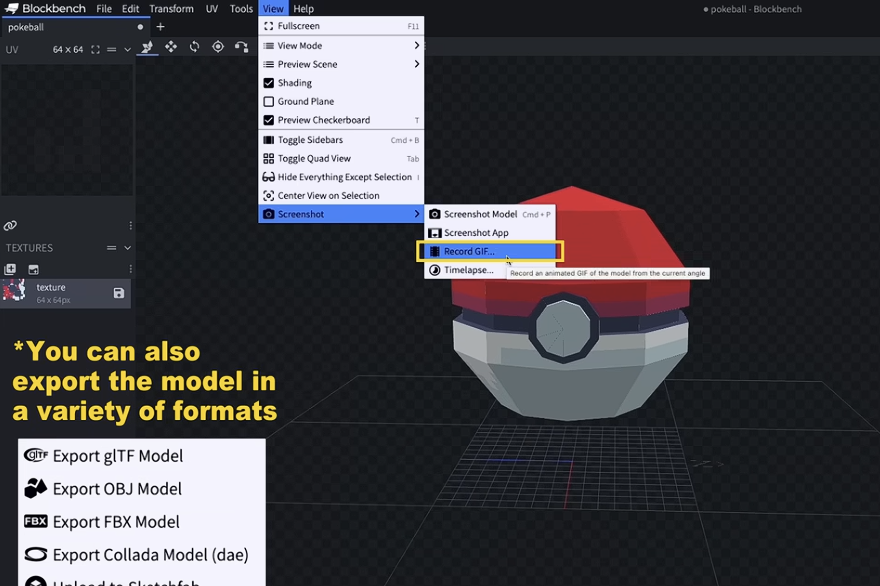The image size is (880, 586).
Task: Click Record GIF... in the submenu
Action: (490, 251)
